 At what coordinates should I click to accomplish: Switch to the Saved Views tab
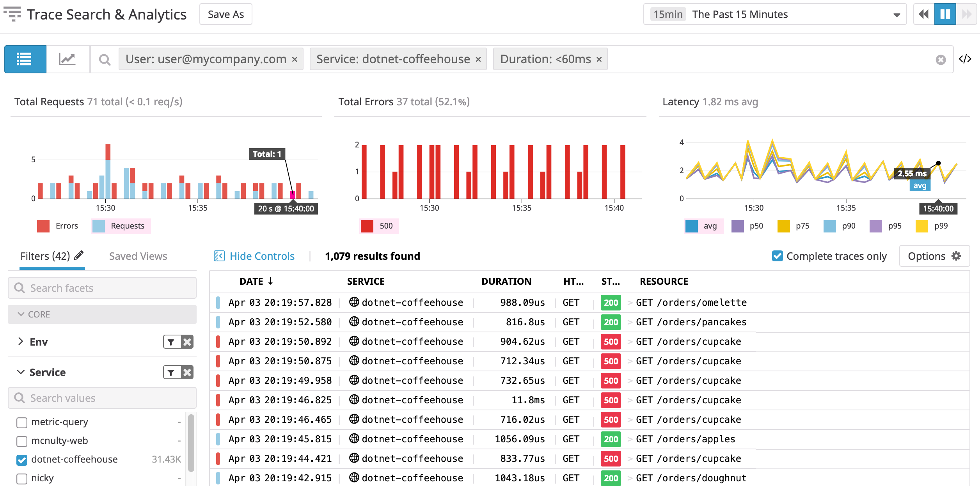point(138,256)
